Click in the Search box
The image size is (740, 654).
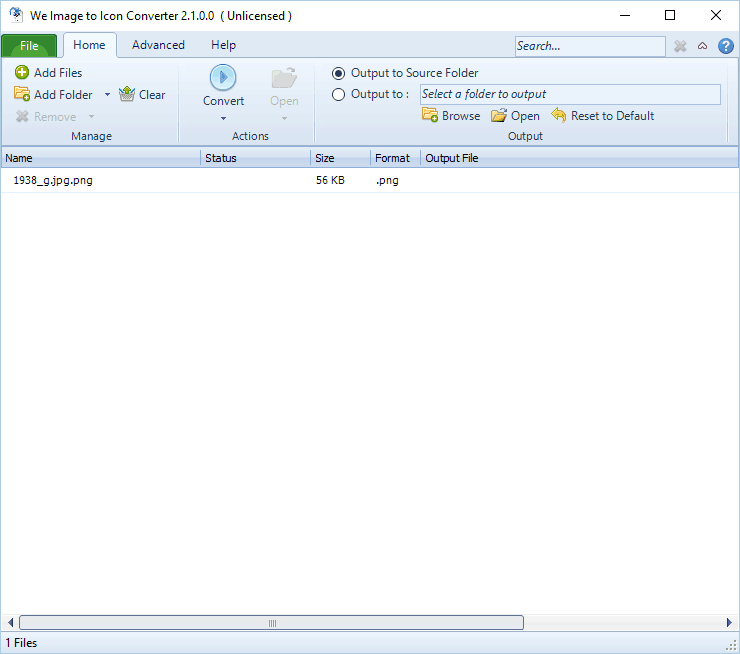(590, 46)
